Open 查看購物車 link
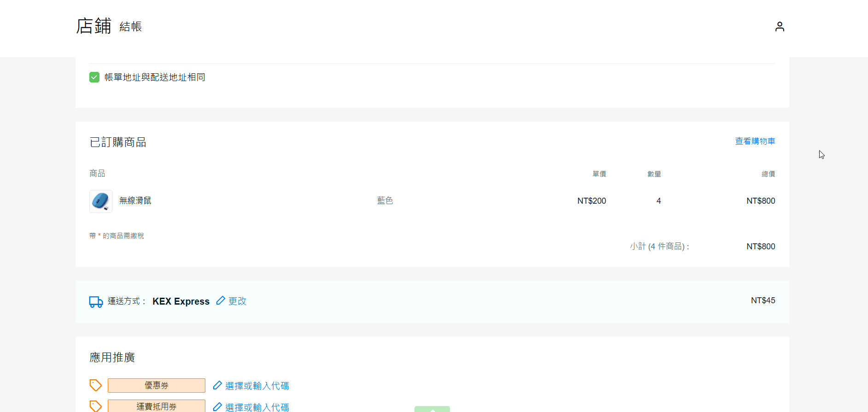 tap(755, 141)
